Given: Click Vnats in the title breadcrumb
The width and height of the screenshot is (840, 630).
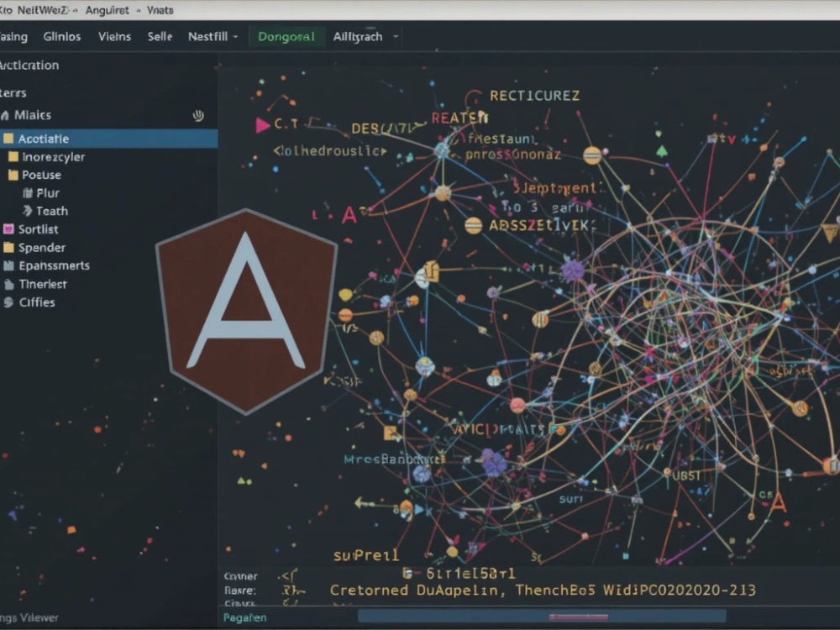Looking at the screenshot, I should [160, 10].
